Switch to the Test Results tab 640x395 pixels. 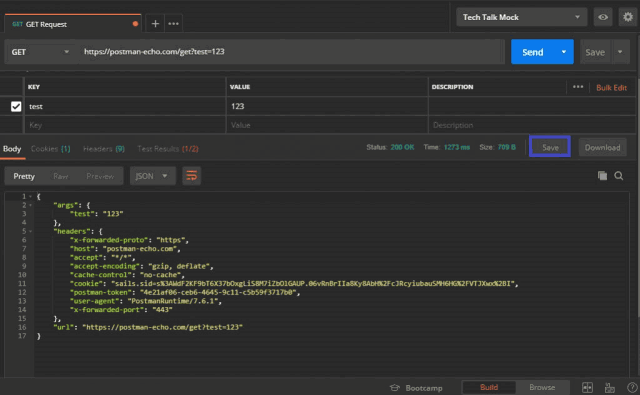(168, 149)
